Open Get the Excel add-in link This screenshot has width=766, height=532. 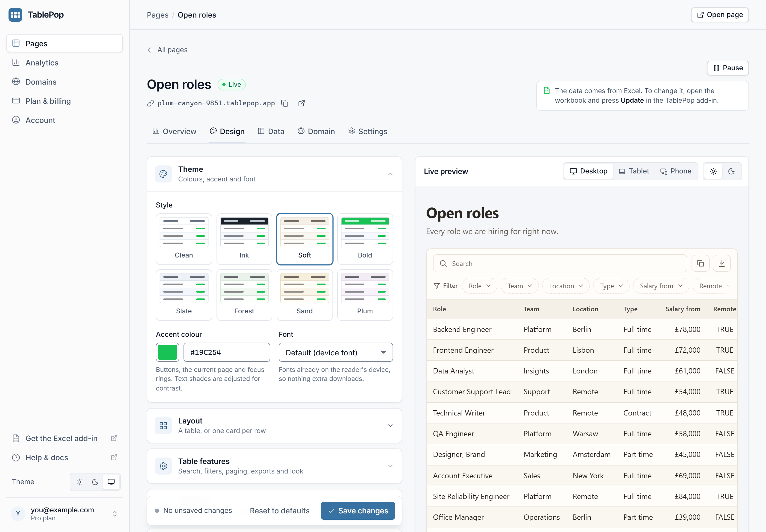coord(64,438)
